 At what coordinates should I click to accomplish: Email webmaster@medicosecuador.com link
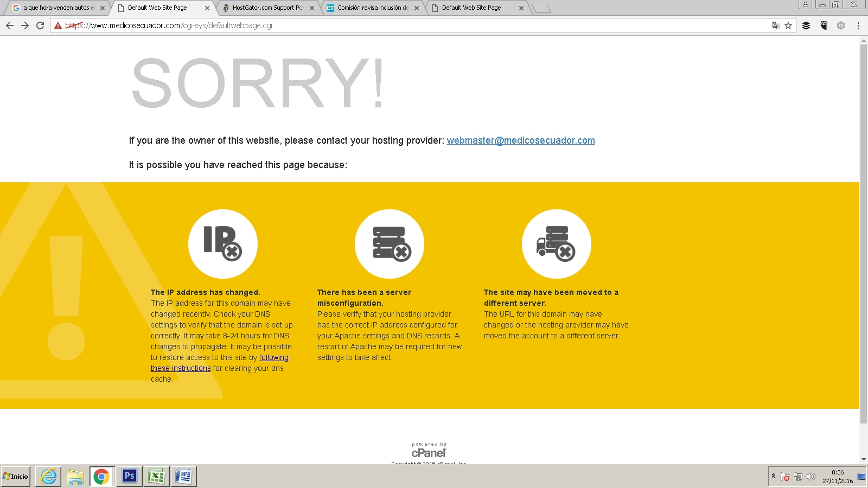coord(521,140)
